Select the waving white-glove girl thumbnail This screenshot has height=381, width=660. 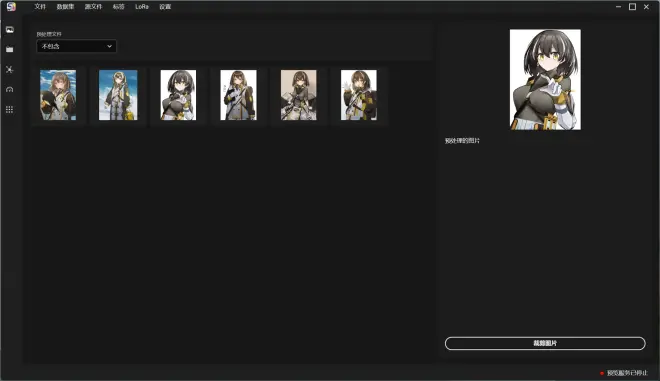[x=359, y=95]
